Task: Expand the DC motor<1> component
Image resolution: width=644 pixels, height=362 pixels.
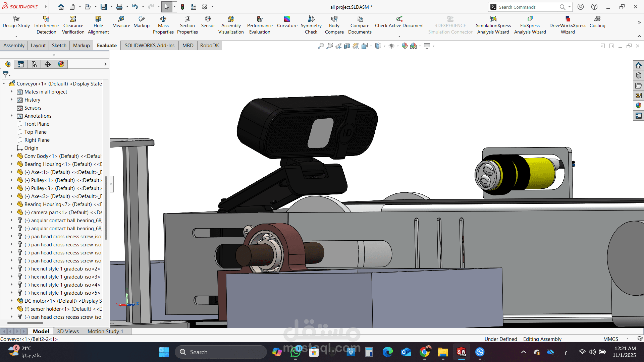Action: point(11,301)
